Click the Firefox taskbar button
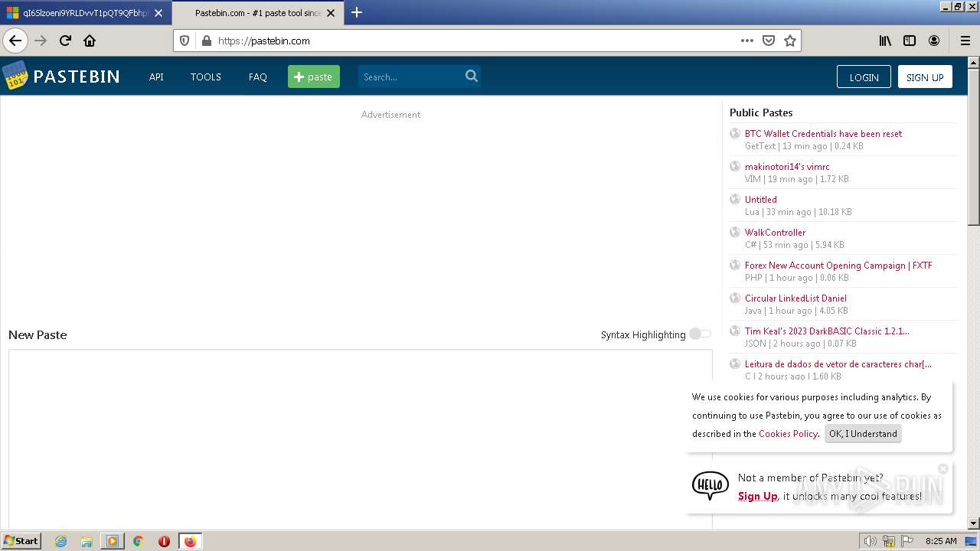This screenshot has height=551, width=980. pos(190,541)
